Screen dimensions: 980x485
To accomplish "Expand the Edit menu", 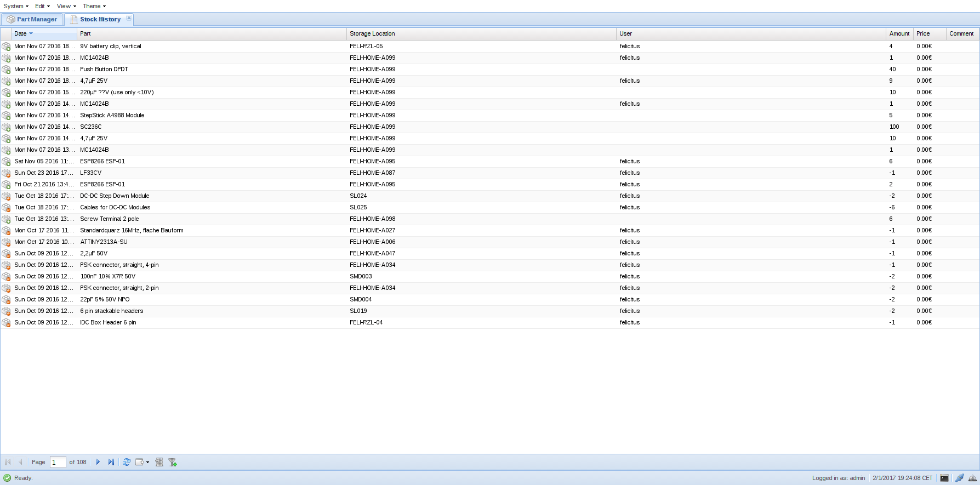I will point(42,6).
